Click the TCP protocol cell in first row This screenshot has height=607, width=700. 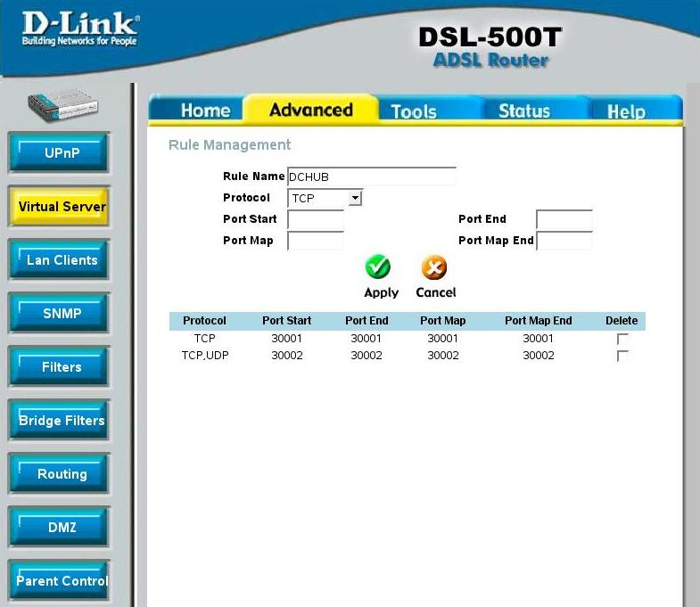(x=205, y=339)
